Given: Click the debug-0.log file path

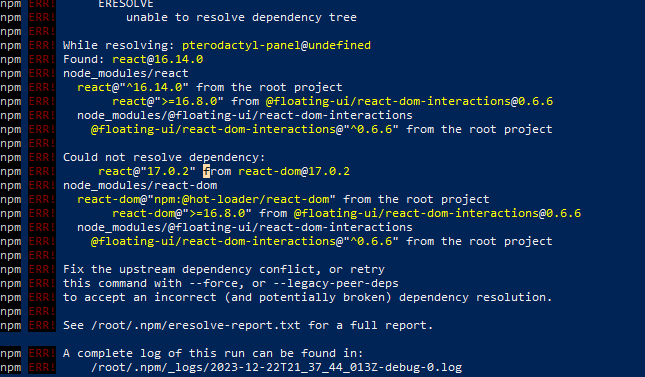Looking at the screenshot, I should click(x=276, y=367).
